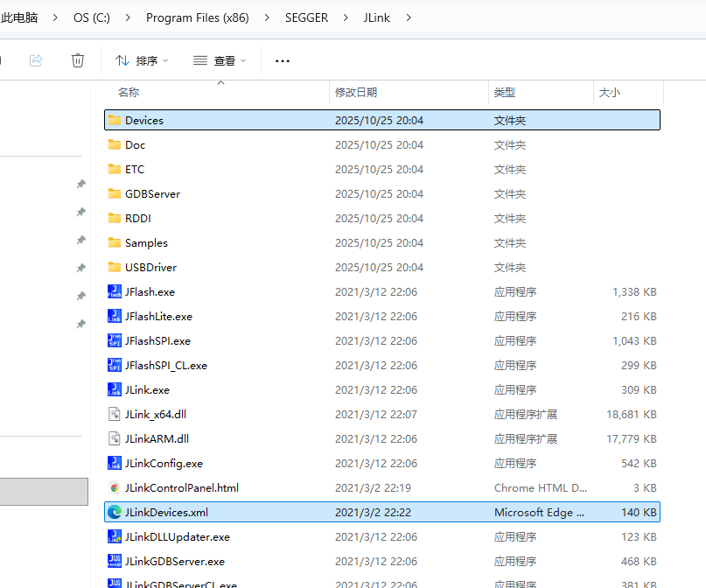Viewport: 706px width, 588px height.
Task: Click the JLinkConfig.exe application icon
Action: (115, 463)
